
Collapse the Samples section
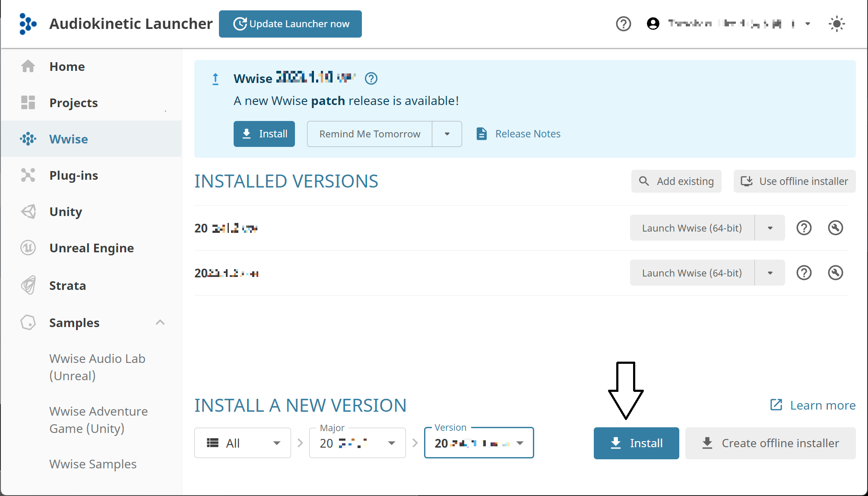[x=160, y=322]
